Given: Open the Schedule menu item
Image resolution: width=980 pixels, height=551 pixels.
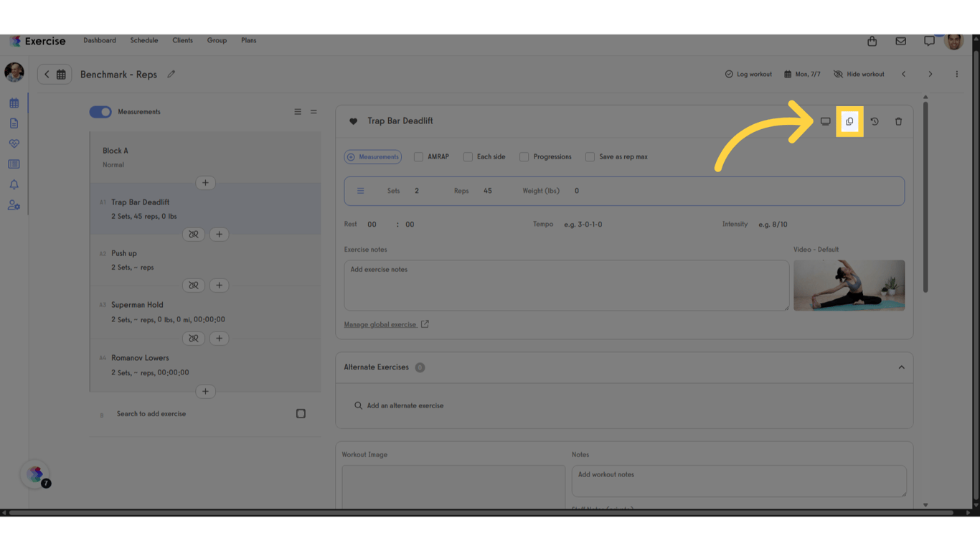Looking at the screenshot, I should click(x=144, y=41).
